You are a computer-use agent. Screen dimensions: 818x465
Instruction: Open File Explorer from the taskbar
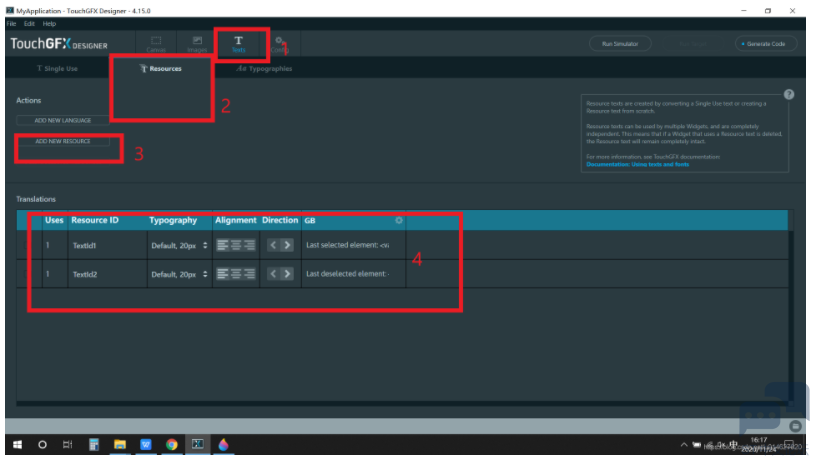120,445
